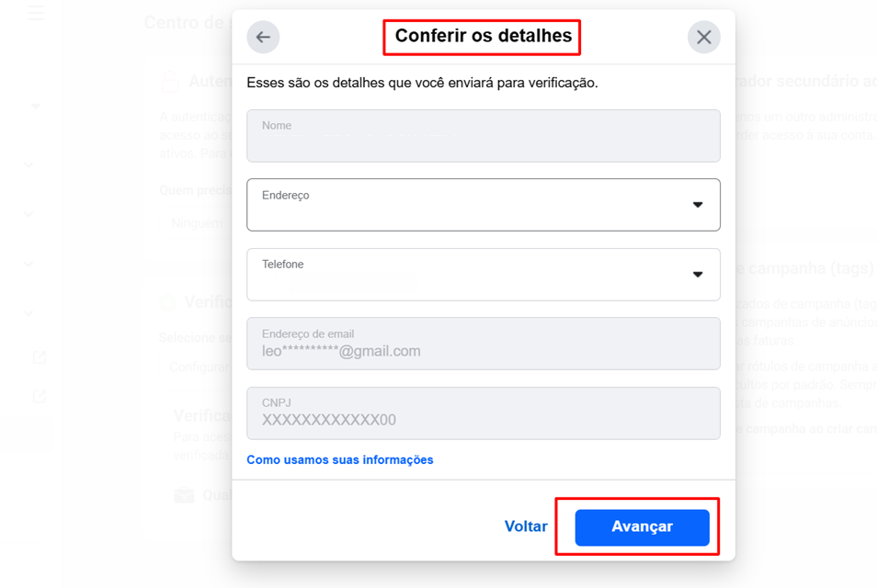Click the round status icon beside the Verific heading
Image resolution: width=877 pixels, height=588 pixels.
168,302
